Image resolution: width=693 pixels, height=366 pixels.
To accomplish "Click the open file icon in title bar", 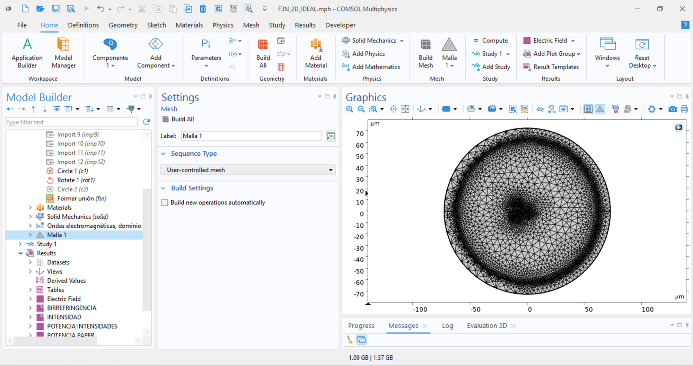I will (40, 8).
